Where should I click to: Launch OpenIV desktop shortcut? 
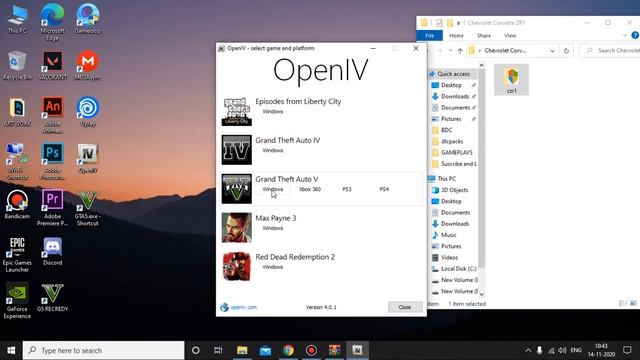point(88,158)
